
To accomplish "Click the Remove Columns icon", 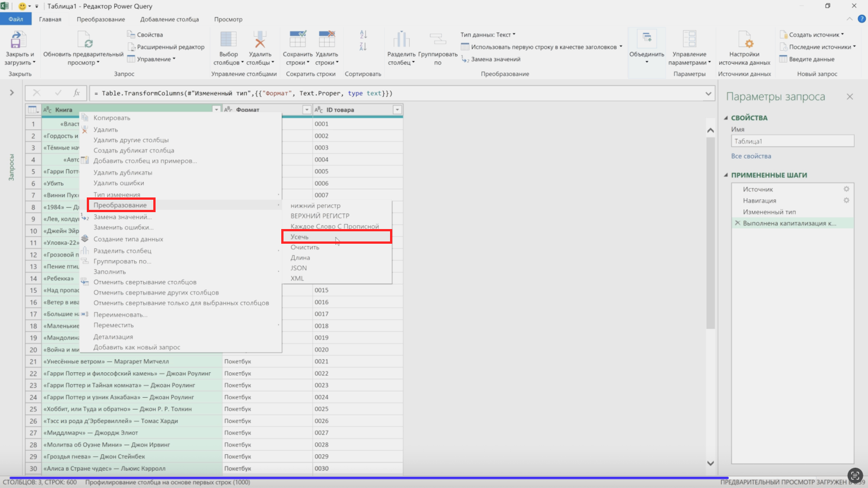I will pyautogui.click(x=259, y=40).
